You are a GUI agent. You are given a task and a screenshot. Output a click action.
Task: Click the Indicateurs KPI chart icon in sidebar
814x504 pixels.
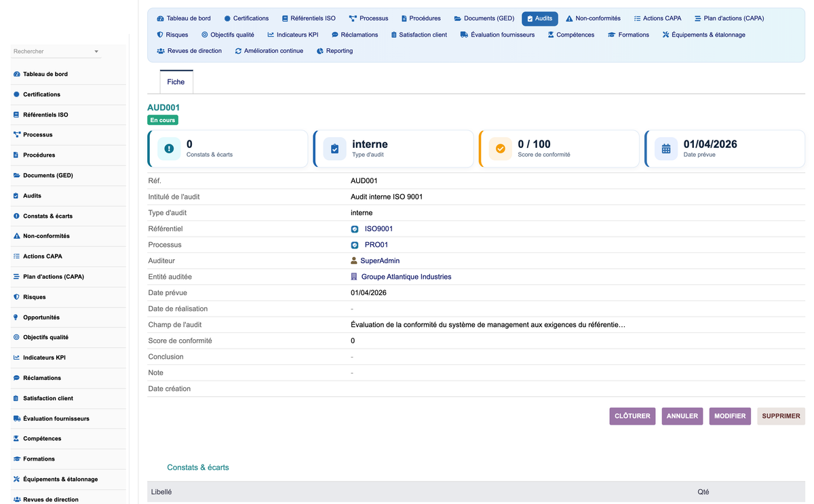[x=17, y=357]
